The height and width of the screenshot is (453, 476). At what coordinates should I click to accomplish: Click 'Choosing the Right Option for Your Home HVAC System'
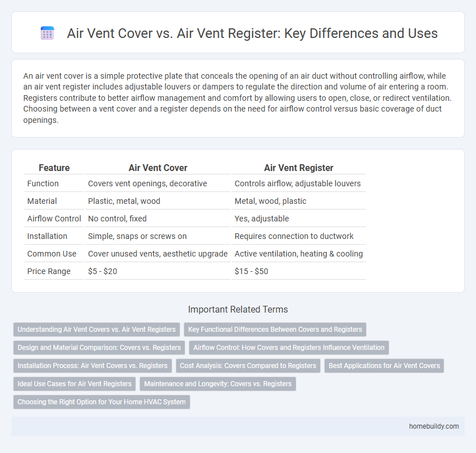pyautogui.click(x=101, y=402)
